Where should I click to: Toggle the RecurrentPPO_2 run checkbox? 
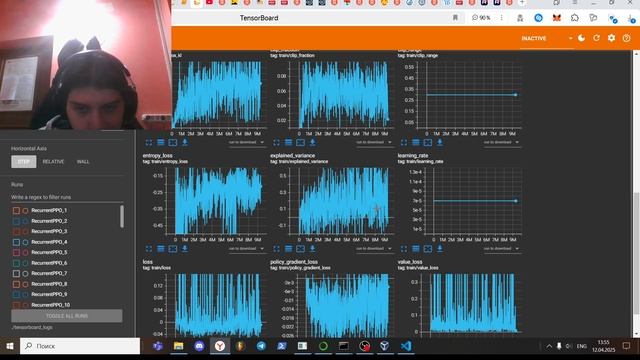(x=16, y=221)
